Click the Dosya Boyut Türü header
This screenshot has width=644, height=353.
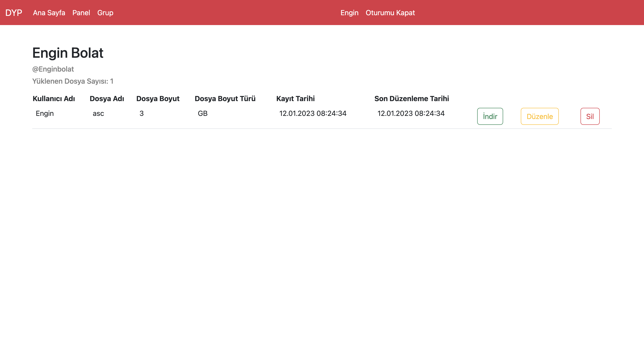[225, 99]
